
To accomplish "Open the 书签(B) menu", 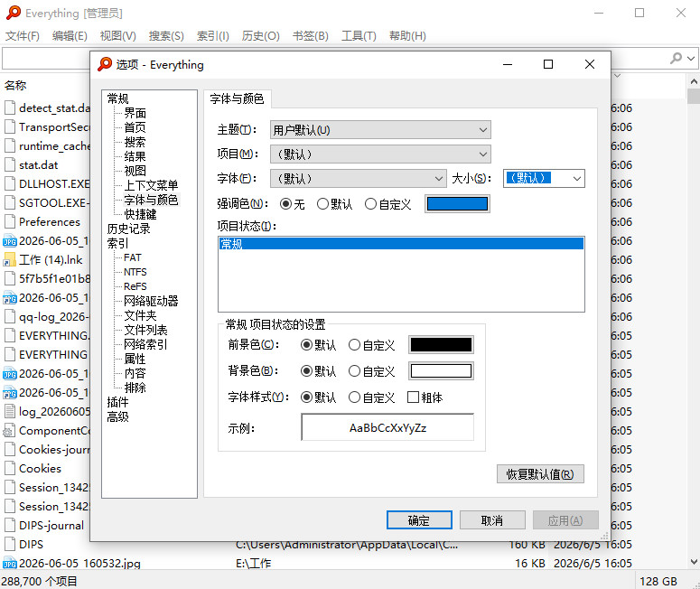I will [x=311, y=36].
